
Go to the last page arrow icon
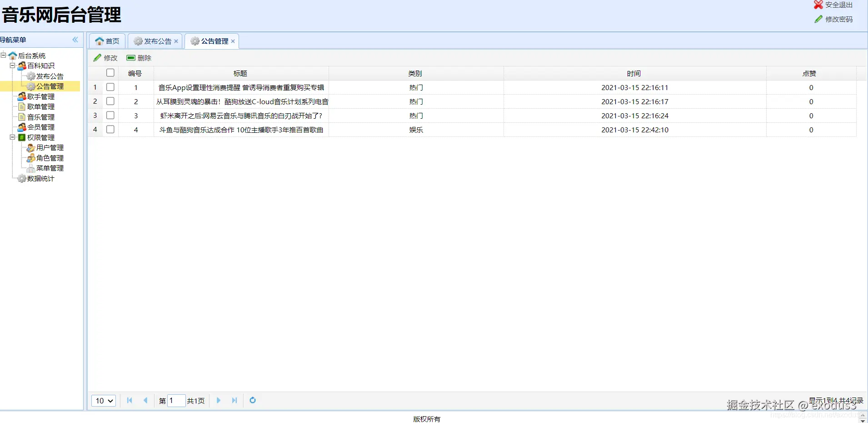[234, 400]
